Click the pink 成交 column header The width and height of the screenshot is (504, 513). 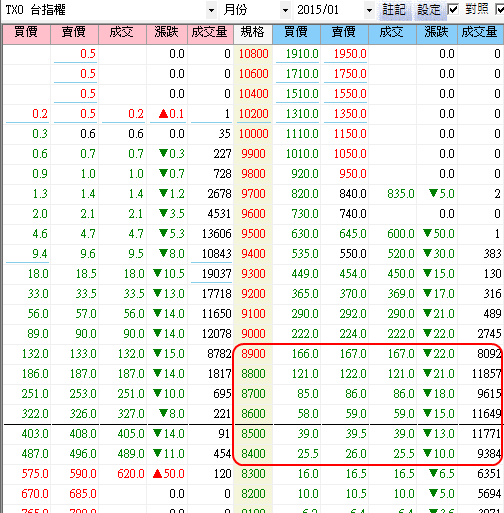(122, 34)
